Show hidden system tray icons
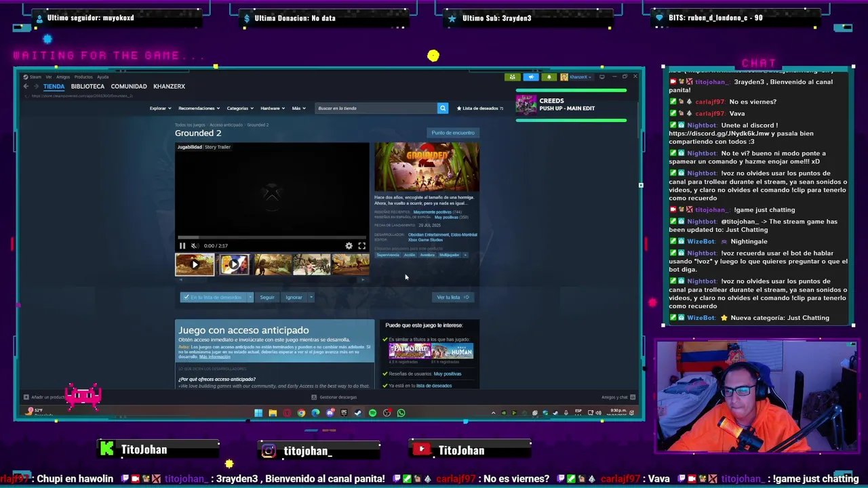 [x=493, y=413]
